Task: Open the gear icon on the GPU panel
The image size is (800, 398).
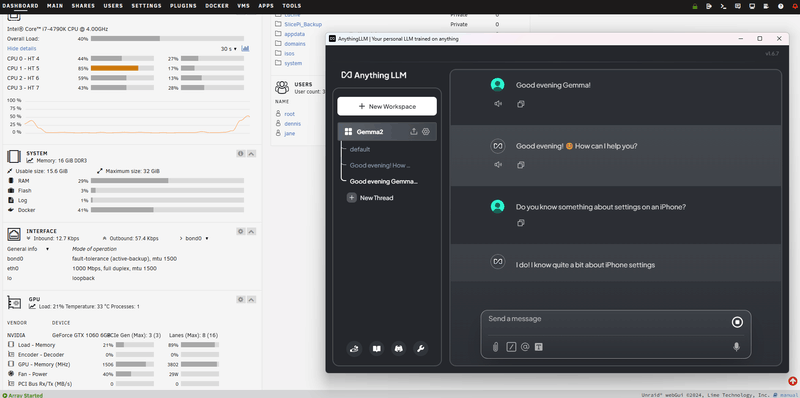Action: point(241,299)
